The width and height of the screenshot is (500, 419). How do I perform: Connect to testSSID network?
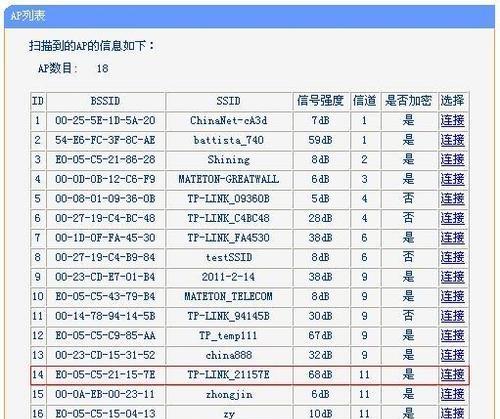[x=452, y=257]
